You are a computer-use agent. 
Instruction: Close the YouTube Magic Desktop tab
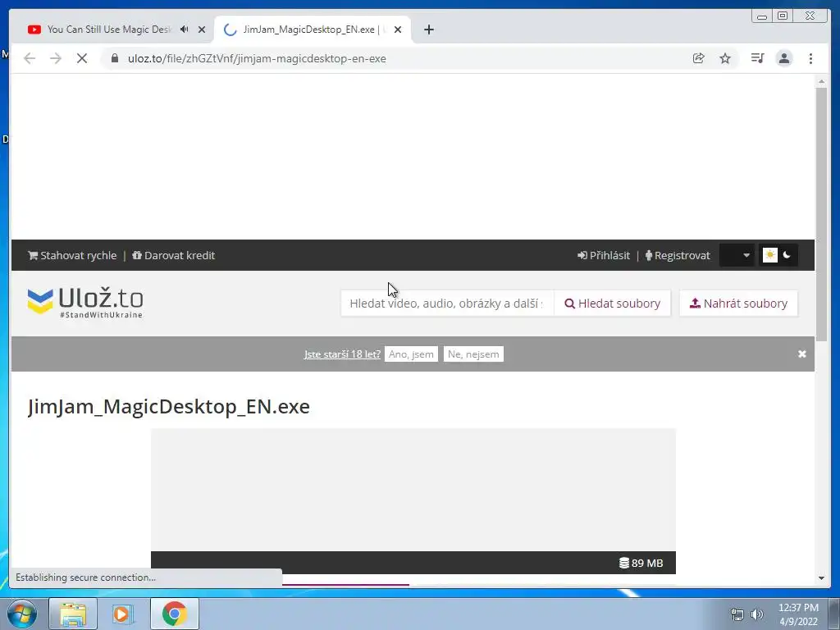(x=202, y=30)
